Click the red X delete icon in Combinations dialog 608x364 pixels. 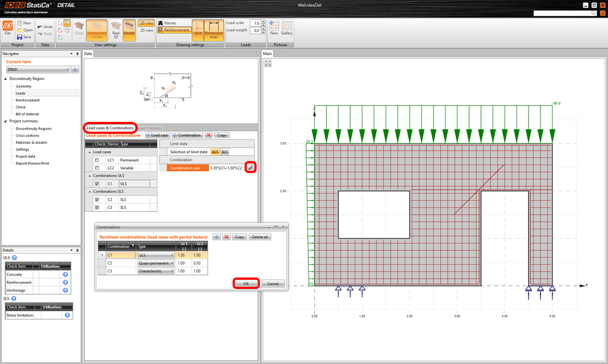coord(226,237)
